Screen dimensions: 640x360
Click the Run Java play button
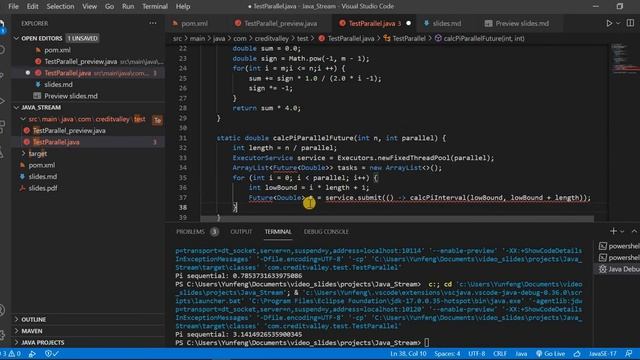609,23
